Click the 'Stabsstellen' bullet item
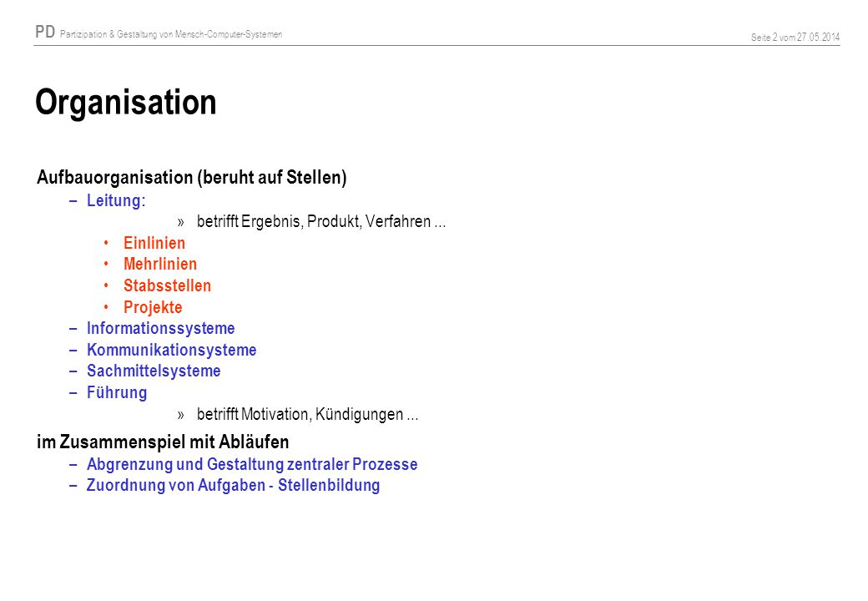Image resolution: width=868 pixels, height=601 pixels. click(x=167, y=285)
